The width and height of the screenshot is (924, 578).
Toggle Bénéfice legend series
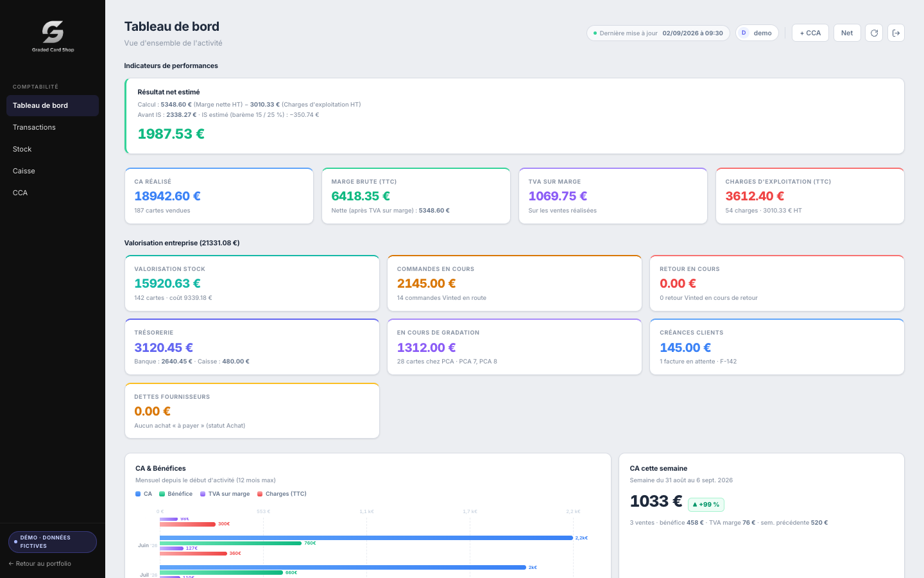pyautogui.click(x=176, y=494)
